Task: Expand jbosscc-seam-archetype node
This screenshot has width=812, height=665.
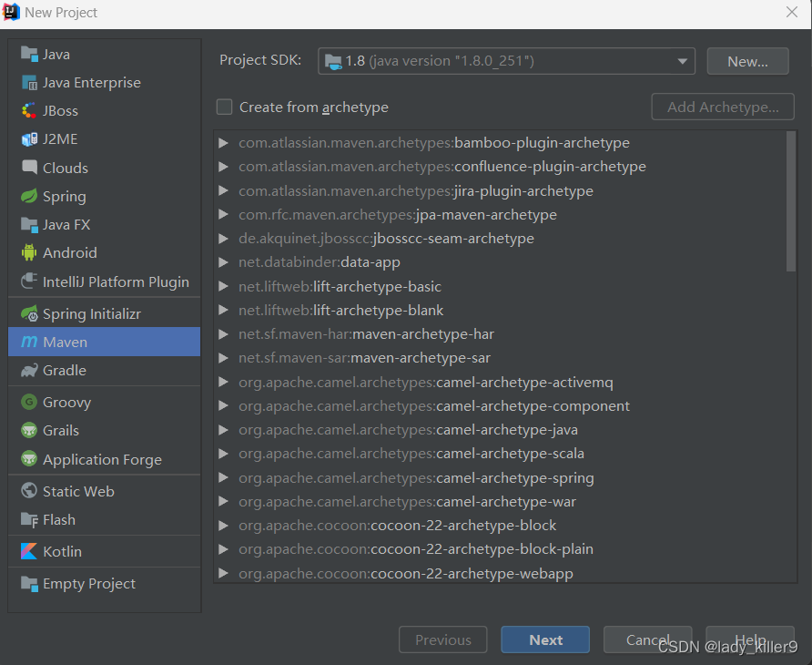Action: (x=224, y=239)
